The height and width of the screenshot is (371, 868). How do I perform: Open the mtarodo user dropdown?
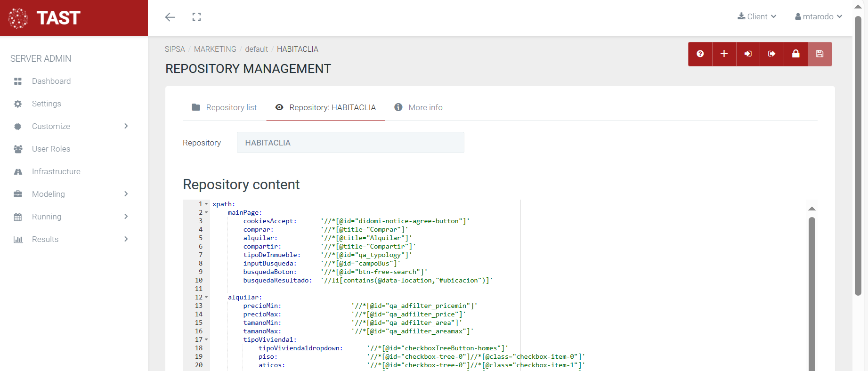(x=818, y=16)
